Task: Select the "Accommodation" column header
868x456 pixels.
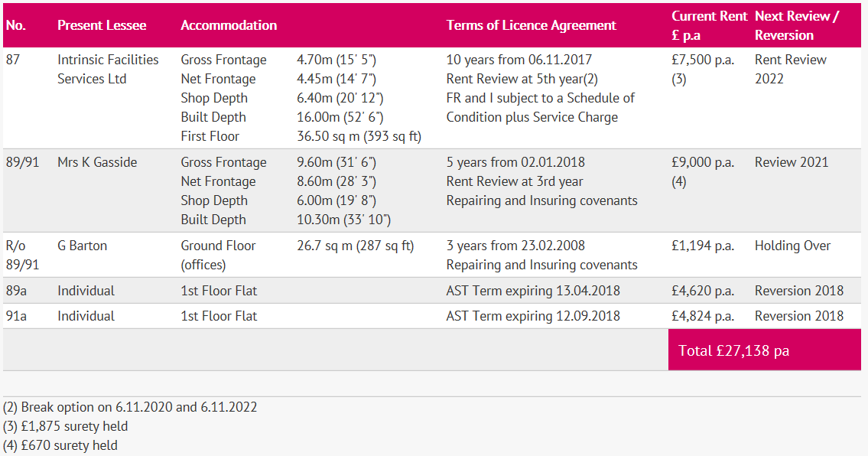Action: click(x=229, y=25)
